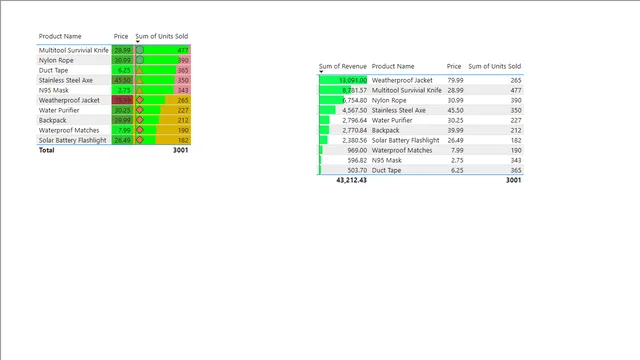Click the 265 units cell in the revenue table
Viewport: 640px width, 360px height.
click(x=516, y=80)
